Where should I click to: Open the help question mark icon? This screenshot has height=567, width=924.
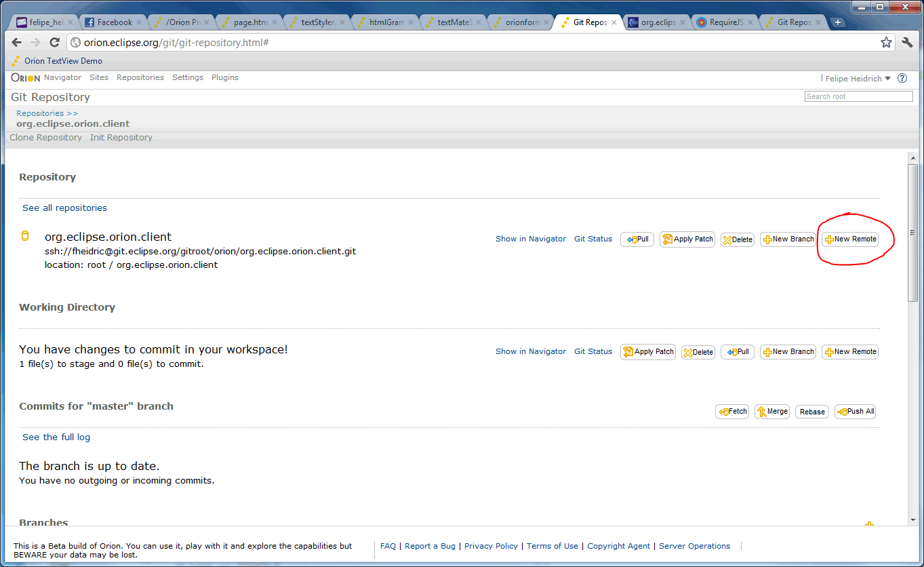point(902,78)
